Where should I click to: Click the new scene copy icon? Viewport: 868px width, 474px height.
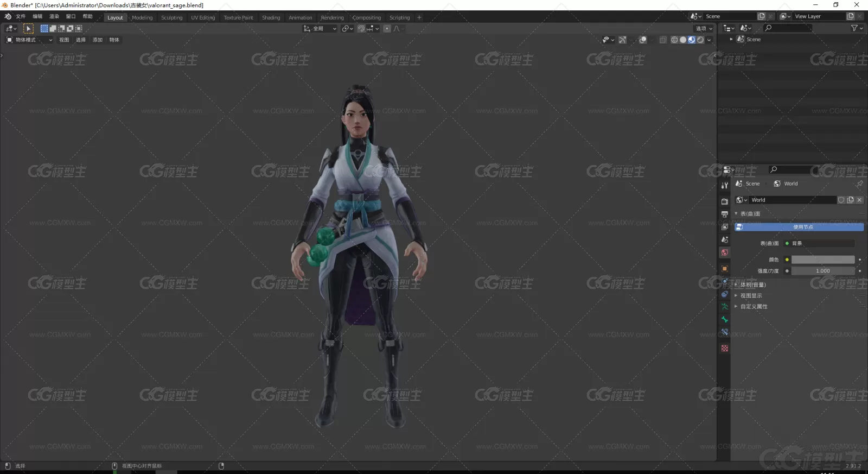[x=761, y=16]
